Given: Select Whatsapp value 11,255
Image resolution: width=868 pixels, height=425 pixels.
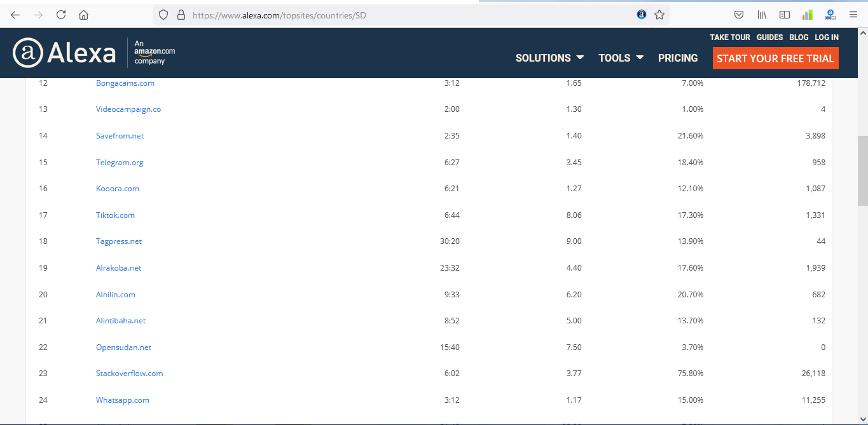Looking at the screenshot, I should [813, 400].
